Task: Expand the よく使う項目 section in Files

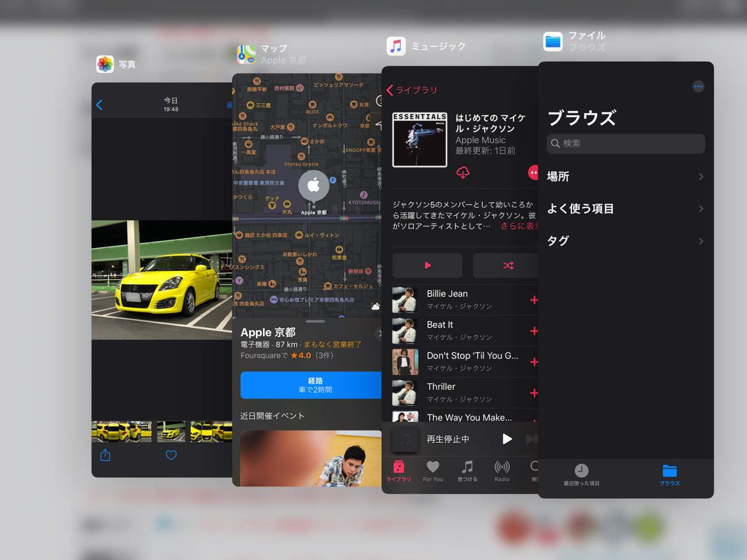Action: tap(626, 208)
